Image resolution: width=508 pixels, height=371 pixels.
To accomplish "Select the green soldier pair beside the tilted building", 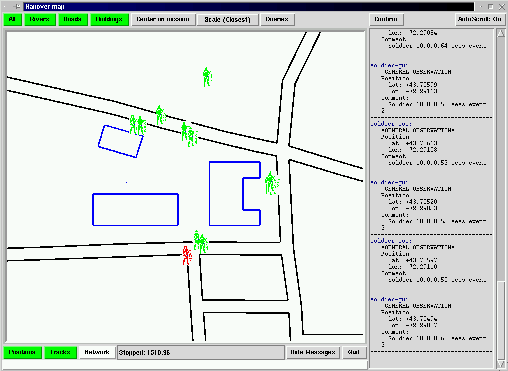I will 138,125.
